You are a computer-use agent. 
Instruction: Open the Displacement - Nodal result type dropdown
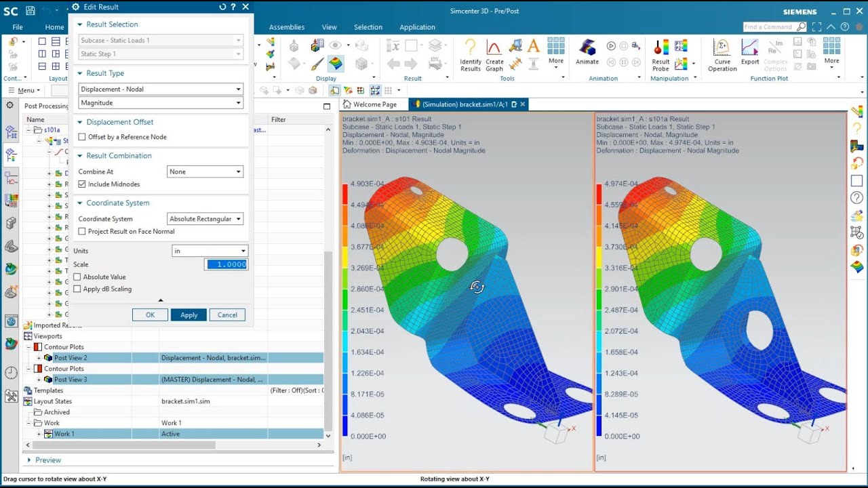(x=161, y=89)
